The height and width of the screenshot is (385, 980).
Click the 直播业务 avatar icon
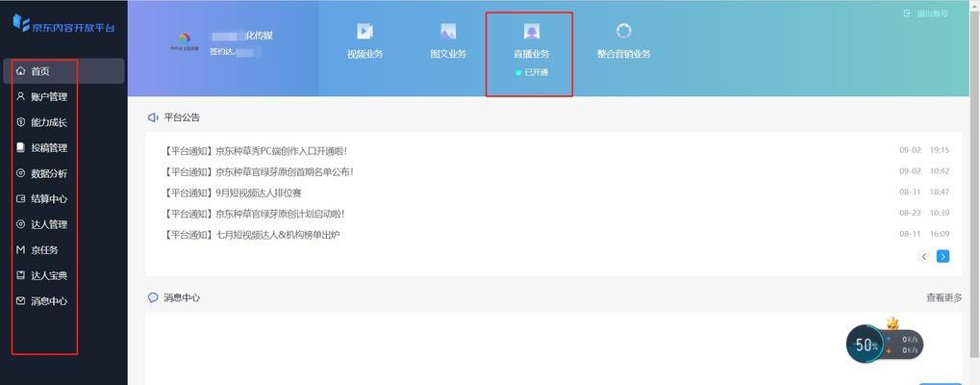[x=531, y=31]
